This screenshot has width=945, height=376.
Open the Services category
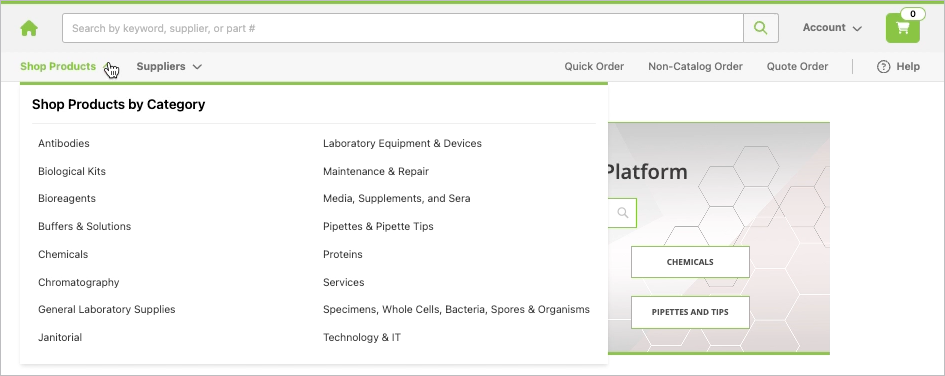tap(344, 282)
